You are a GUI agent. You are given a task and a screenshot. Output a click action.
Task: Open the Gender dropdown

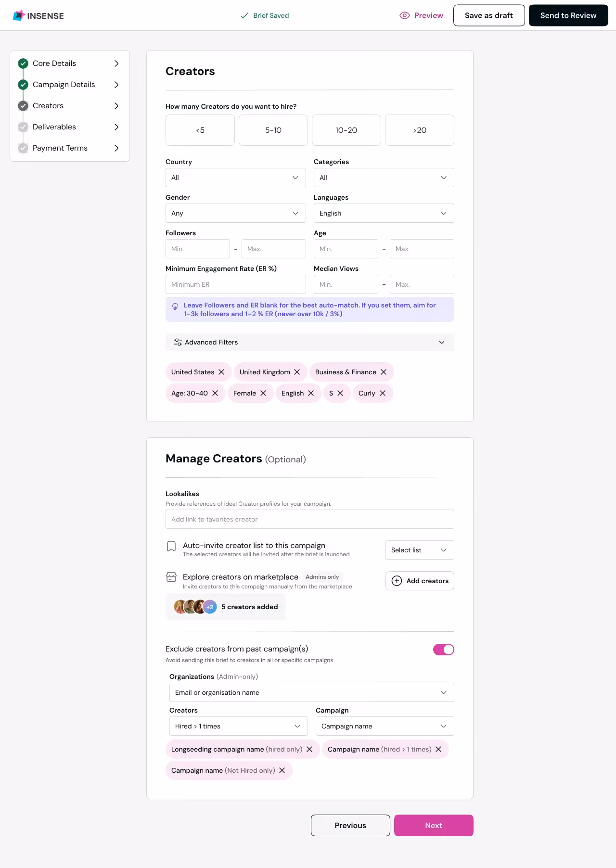[x=236, y=213]
